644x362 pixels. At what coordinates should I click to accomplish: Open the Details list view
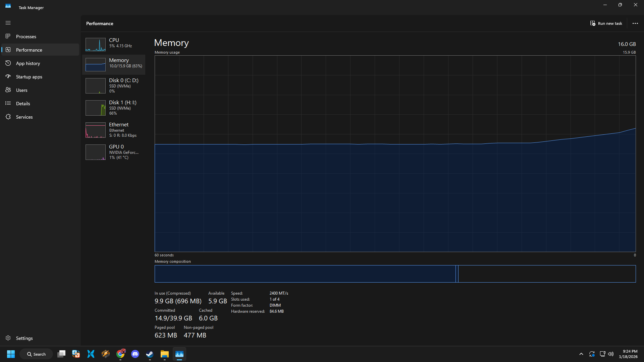23,104
